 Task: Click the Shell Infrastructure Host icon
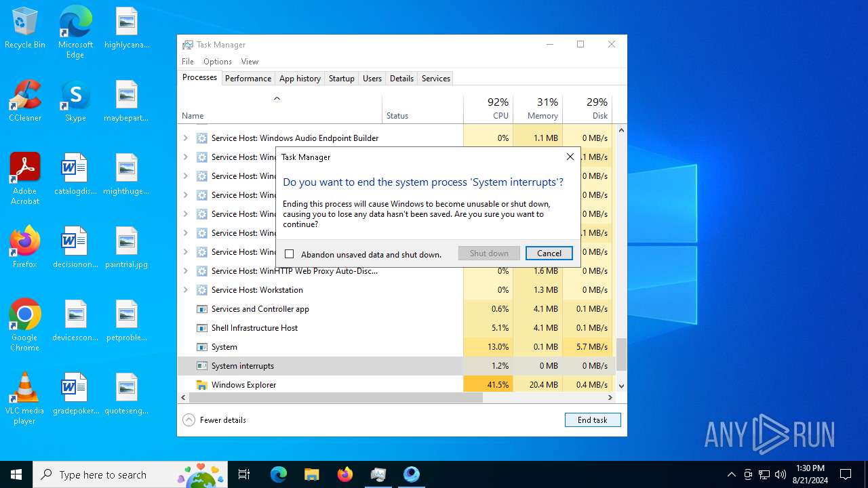(x=201, y=328)
